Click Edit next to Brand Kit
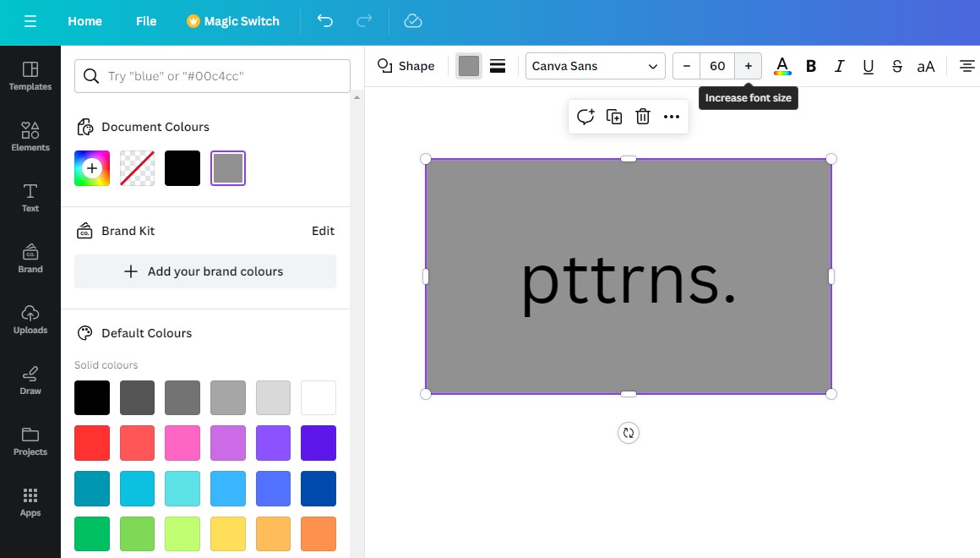 click(323, 231)
